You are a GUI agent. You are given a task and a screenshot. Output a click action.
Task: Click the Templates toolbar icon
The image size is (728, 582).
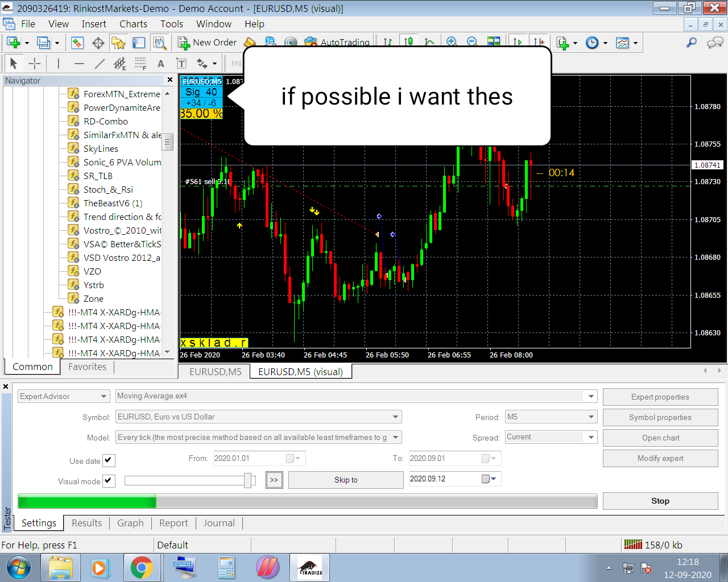[x=622, y=43]
